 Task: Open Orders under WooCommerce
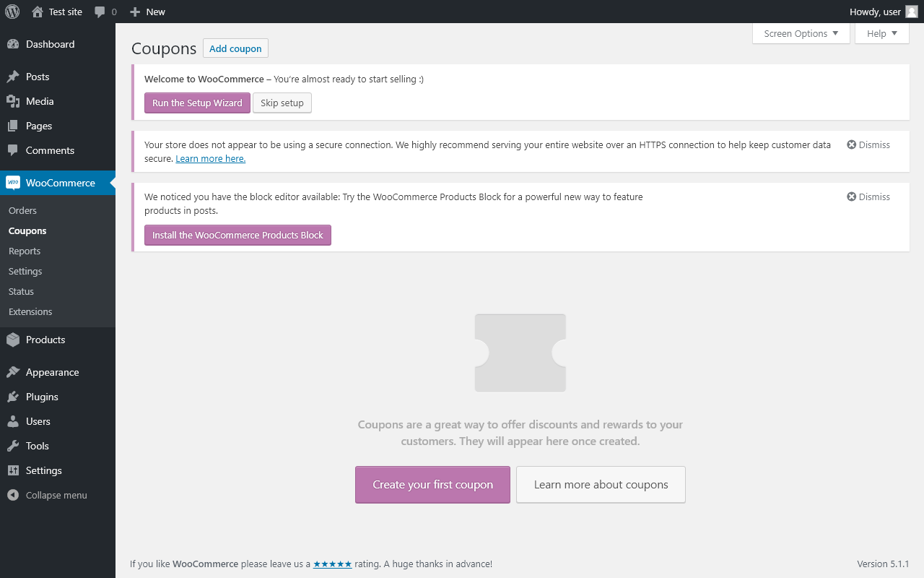(22, 210)
